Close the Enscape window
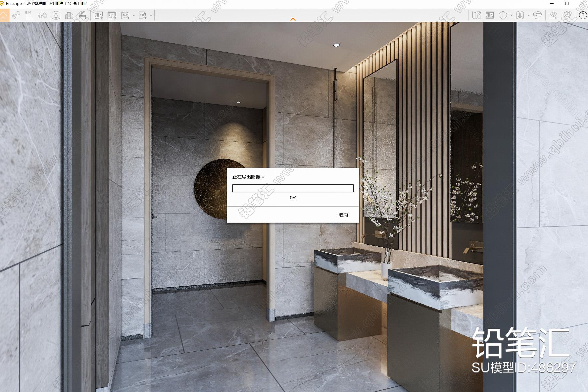The image size is (588, 392). [x=582, y=4]
